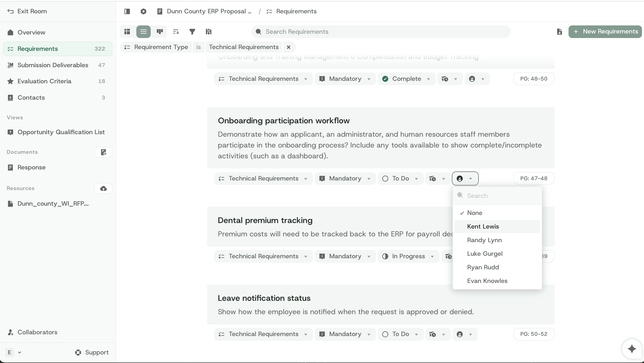Navigate to Evaluation Criteria in sidebar
644x363 pixels.
point(45,81)
